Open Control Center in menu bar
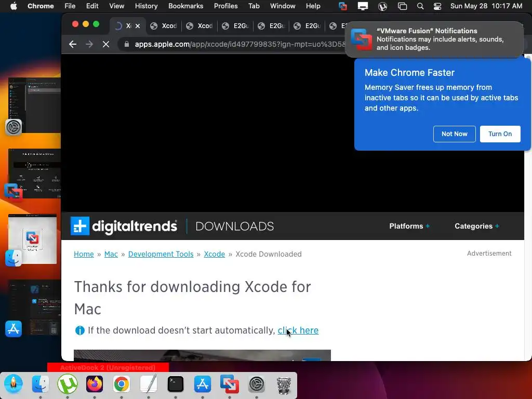532x399 pixels. tap(437, 6)
